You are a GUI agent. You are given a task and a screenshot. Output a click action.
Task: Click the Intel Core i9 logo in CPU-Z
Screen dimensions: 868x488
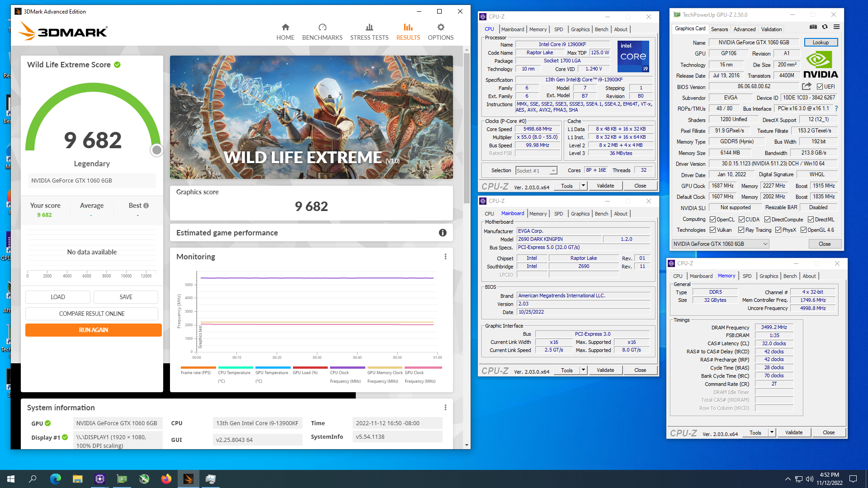click(633, 56)
